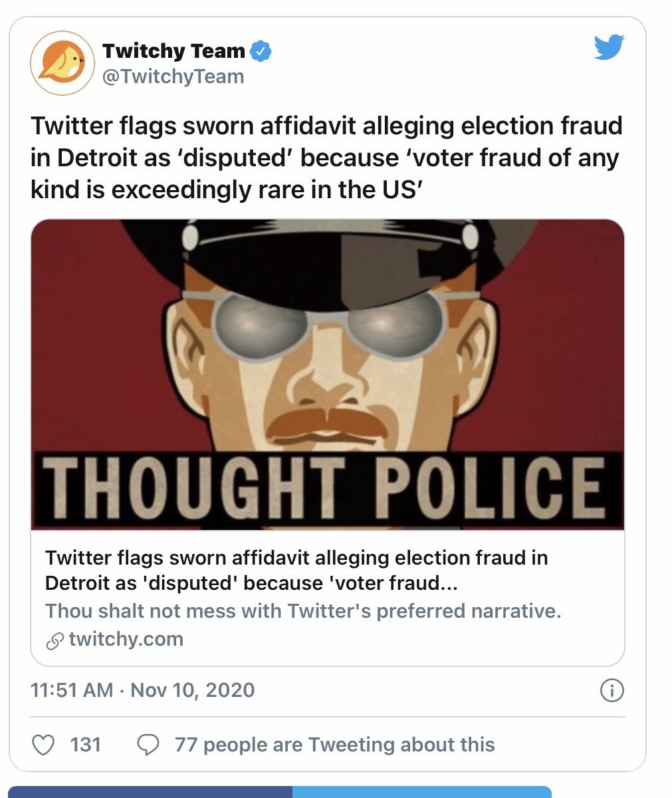Visit the @TwitchyTeam handle
This screenshot has height=798, width=672.
pyautogui.click(x=173, y=76)
